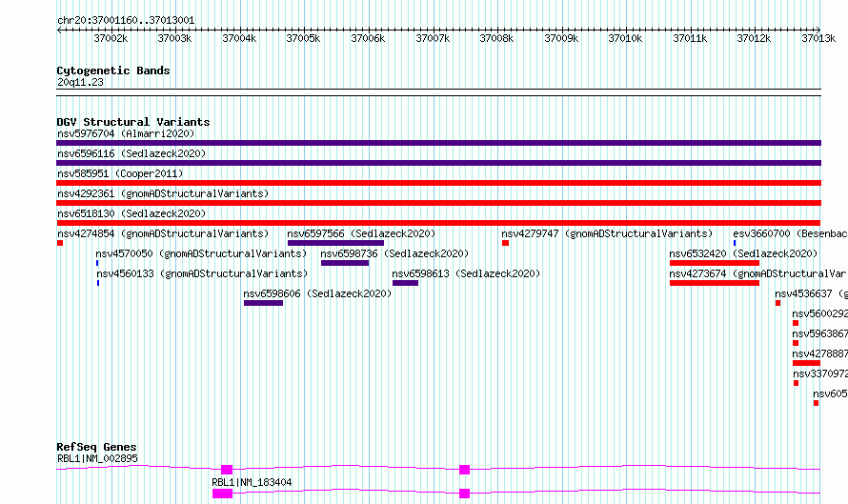This screenshot has width=848, height=504.
Task: Click the purple bar under nsv6598613
Action: tap(406, 283)
